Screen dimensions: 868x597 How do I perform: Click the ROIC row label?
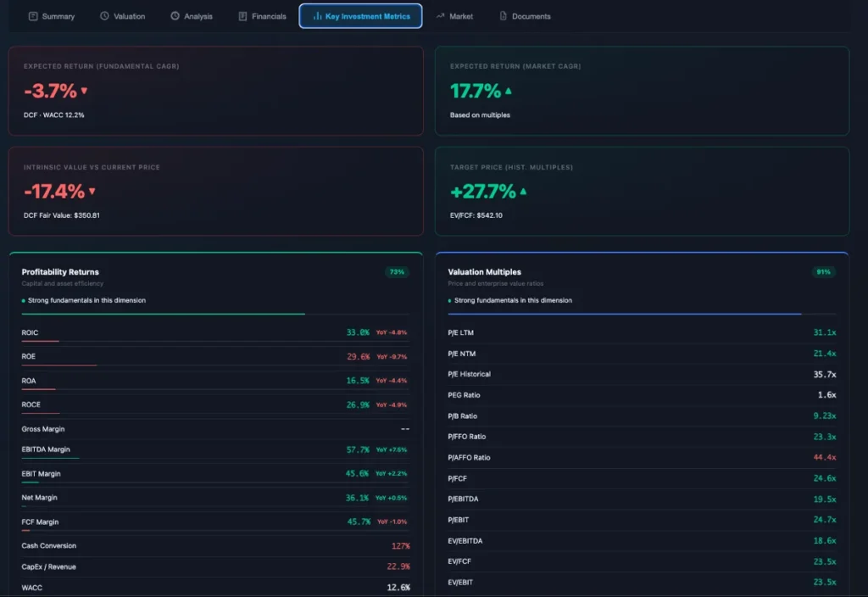(x=30, y=332)
